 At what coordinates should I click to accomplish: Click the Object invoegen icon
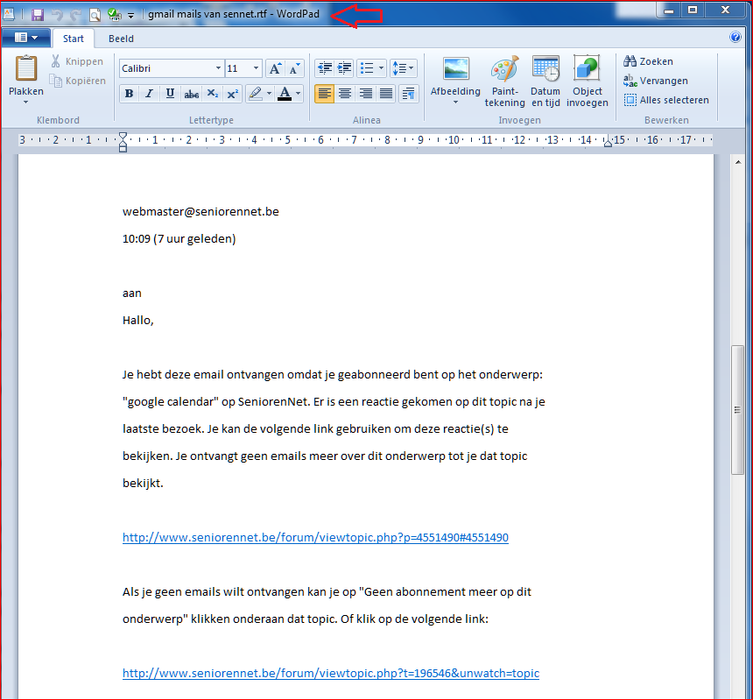[587, 81]
